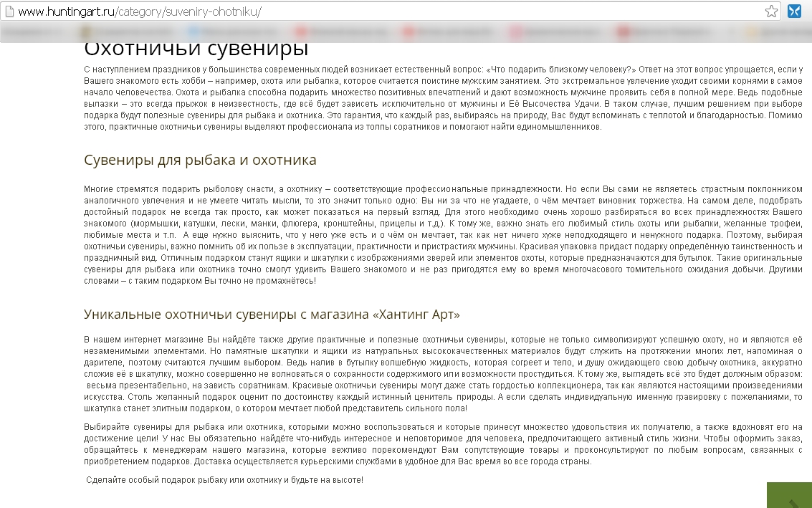Screen dimensions: 812x508
Task: Open the blue extension icon beside the star
Action: (794, 11)
